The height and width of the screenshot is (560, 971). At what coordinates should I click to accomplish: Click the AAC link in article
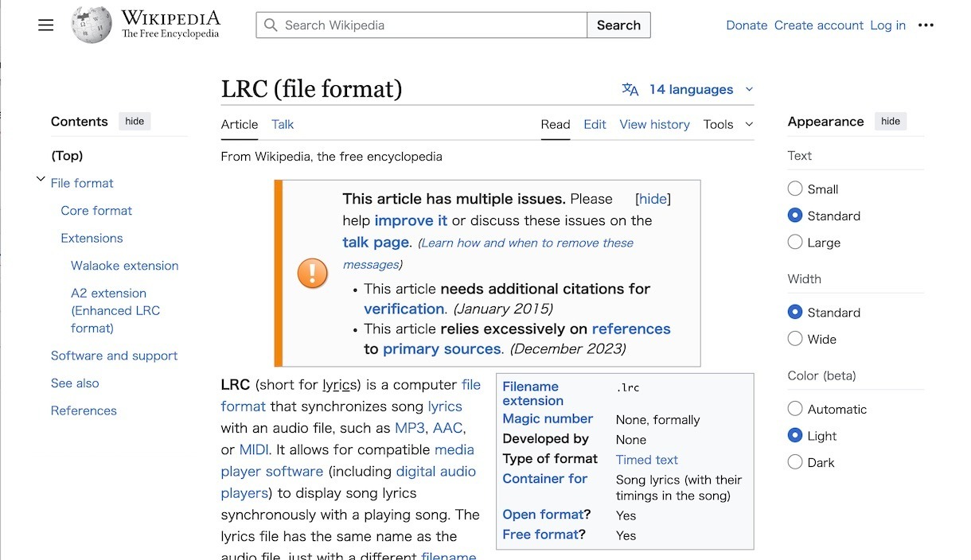coord(447,428)
